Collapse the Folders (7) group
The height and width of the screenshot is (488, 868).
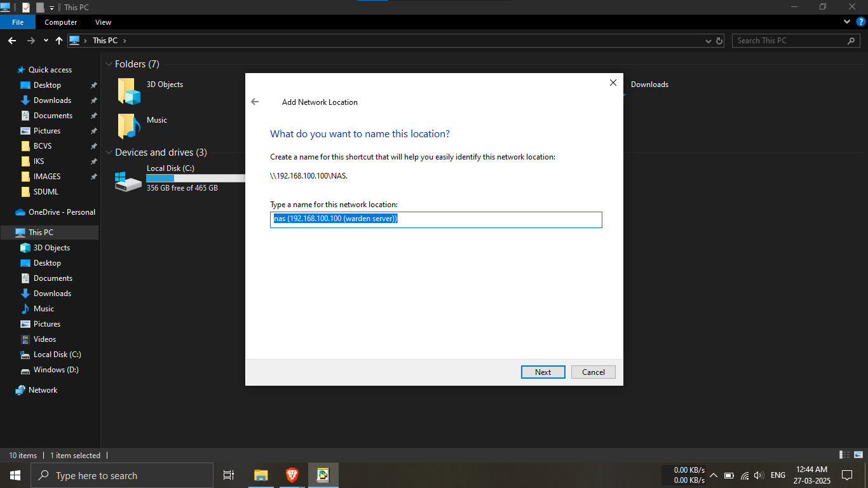(x=109, y=64)
